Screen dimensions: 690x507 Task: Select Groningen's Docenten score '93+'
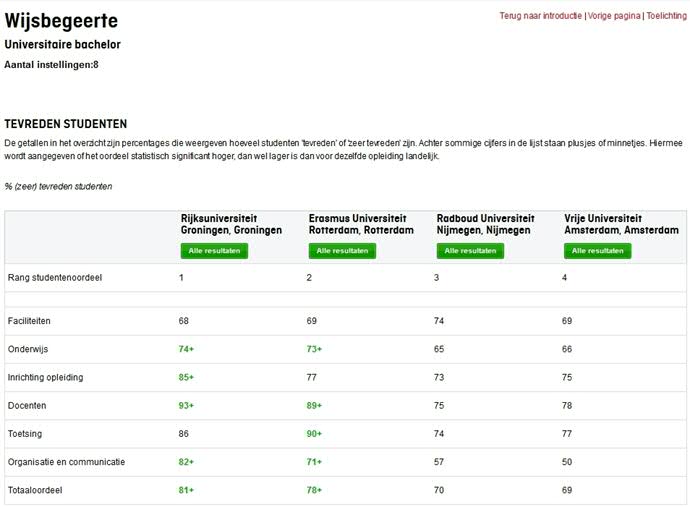click(186, 405)
